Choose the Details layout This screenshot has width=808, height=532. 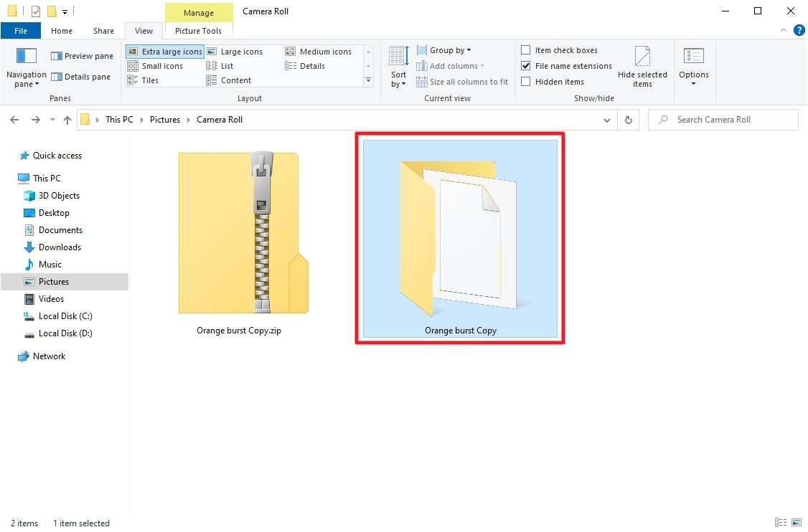(305, 66)
